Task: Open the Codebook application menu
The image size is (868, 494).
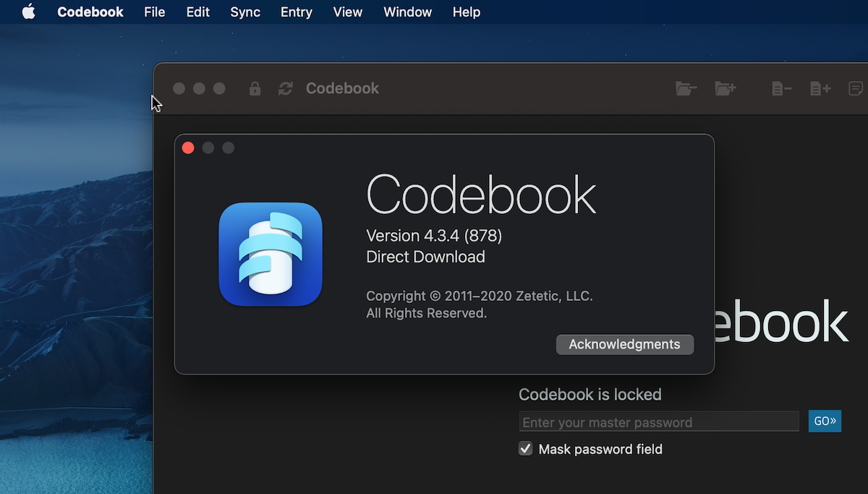Action: [90, 12]
